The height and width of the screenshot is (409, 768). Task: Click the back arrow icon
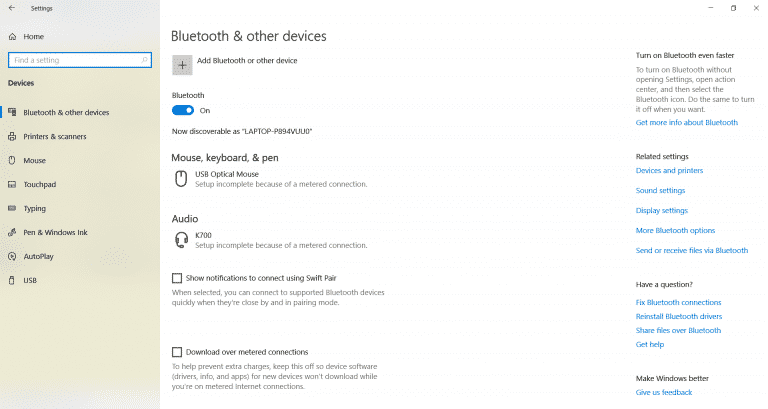point(12,8)
